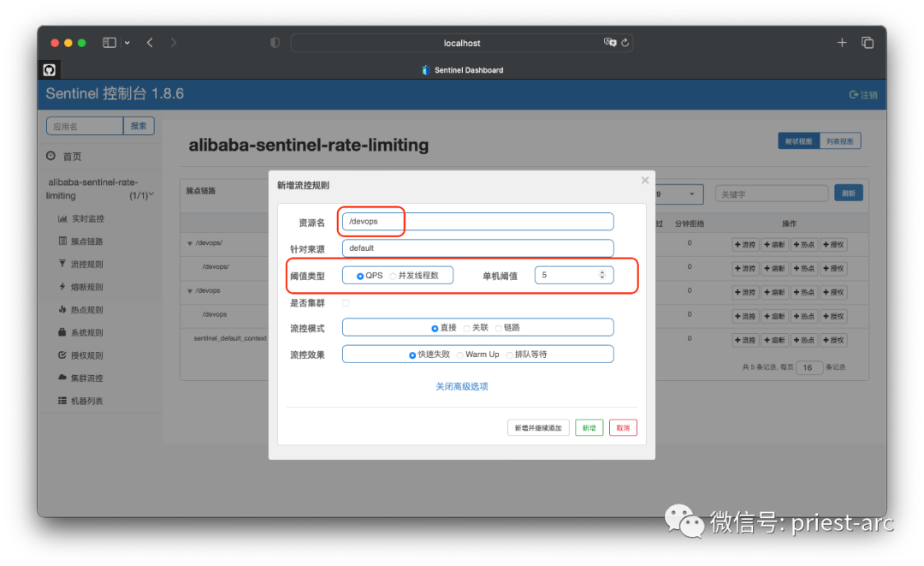The height and width of the screenshot is (566, 924).
Task: Open a new tab with plus icon
Action: 842,43
